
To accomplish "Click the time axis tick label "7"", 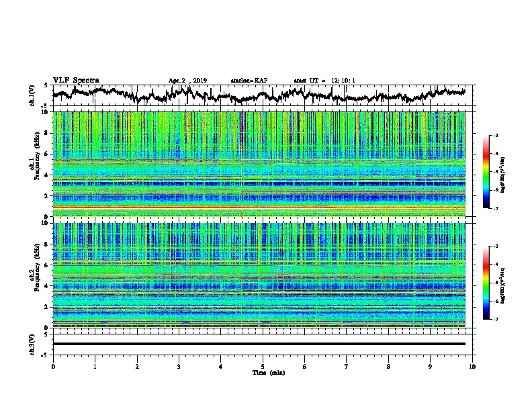I will (x=347, y=366).
